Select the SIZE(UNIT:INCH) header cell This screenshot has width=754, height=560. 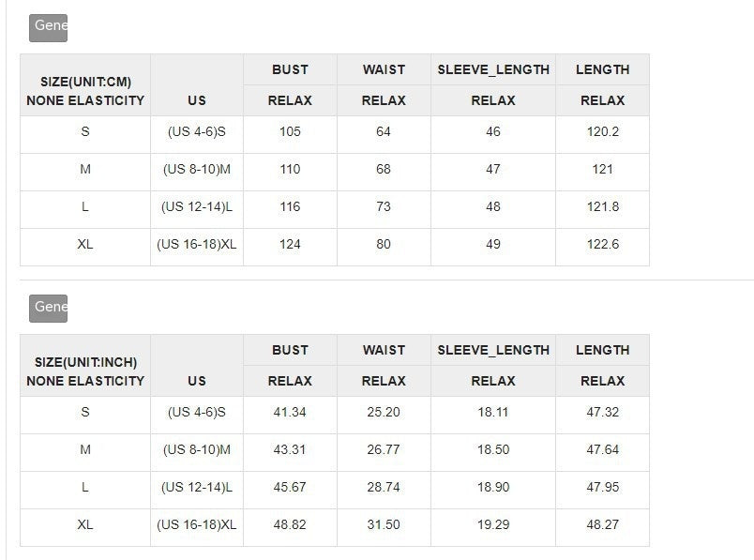click(85, 366)
